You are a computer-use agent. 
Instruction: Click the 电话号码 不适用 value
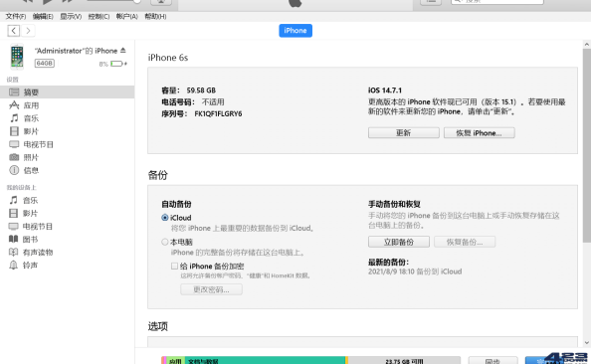[213, 102]
